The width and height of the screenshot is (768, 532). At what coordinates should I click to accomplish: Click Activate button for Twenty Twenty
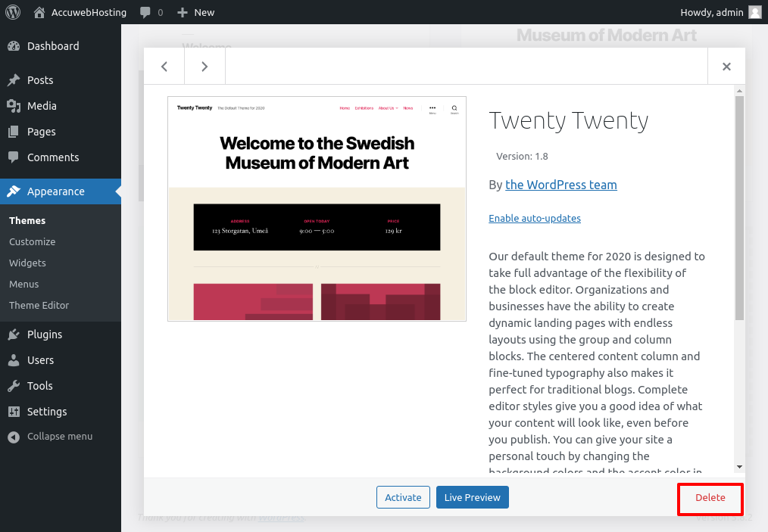pyautogui.click(x=403, y=497)
